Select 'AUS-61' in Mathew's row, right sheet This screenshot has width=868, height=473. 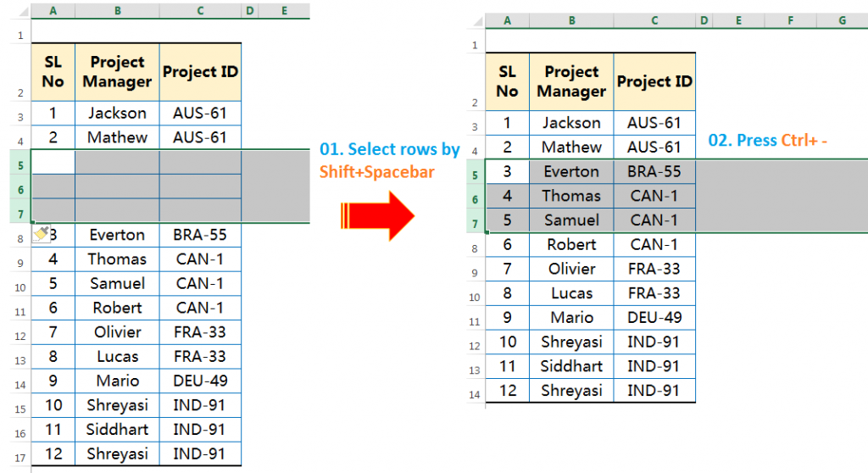654,147
